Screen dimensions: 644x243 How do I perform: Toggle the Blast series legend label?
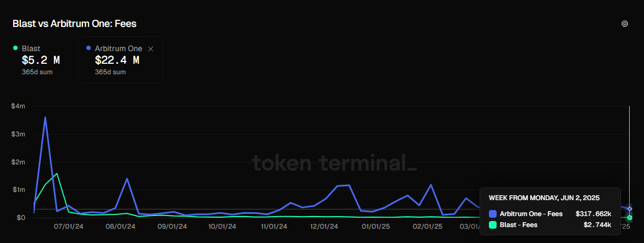tap(31, 48)
